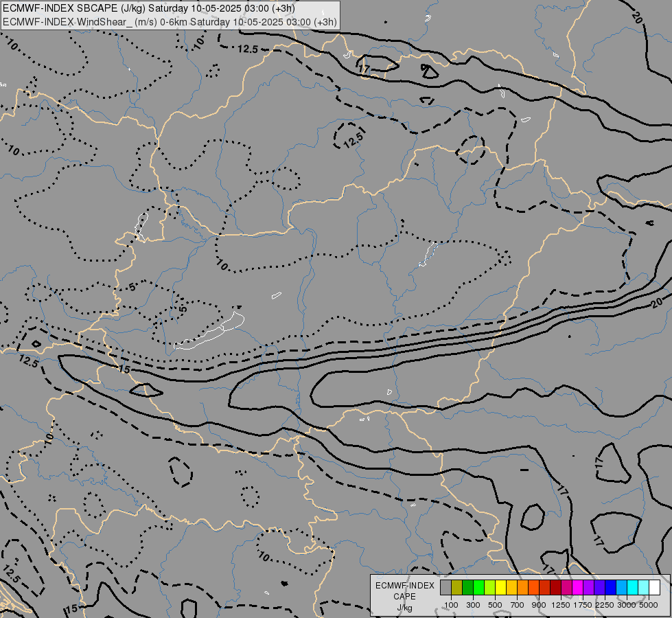Click the ECMWF-INDEX legend heading

pos(405,586)
